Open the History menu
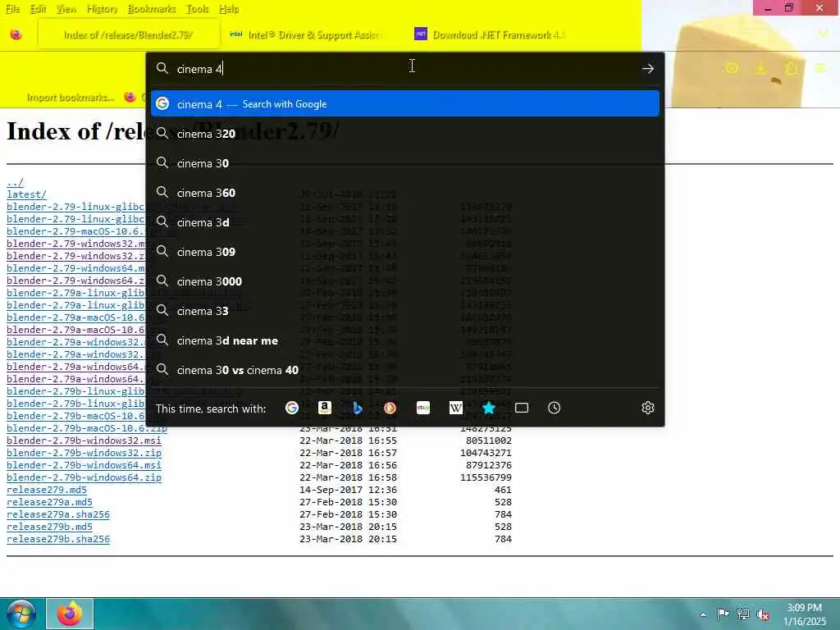Screen dimensions: 840x630 [x=103, y=9]
